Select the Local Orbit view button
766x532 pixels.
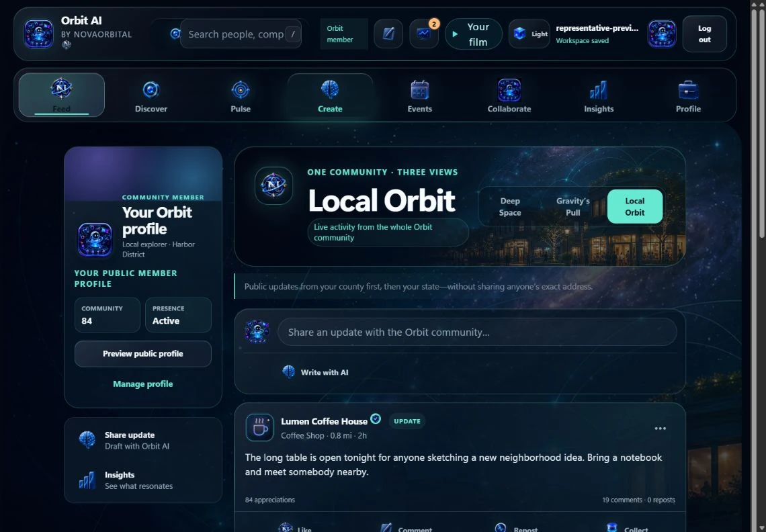634,207
